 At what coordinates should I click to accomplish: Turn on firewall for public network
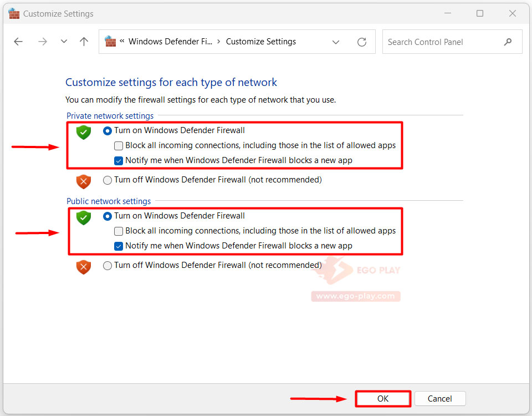[107, 216]
